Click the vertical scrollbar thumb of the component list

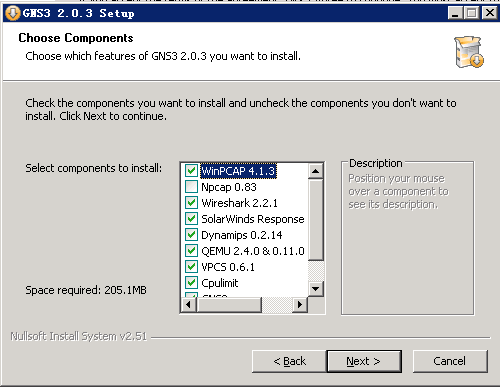click(x=315, y=220)
